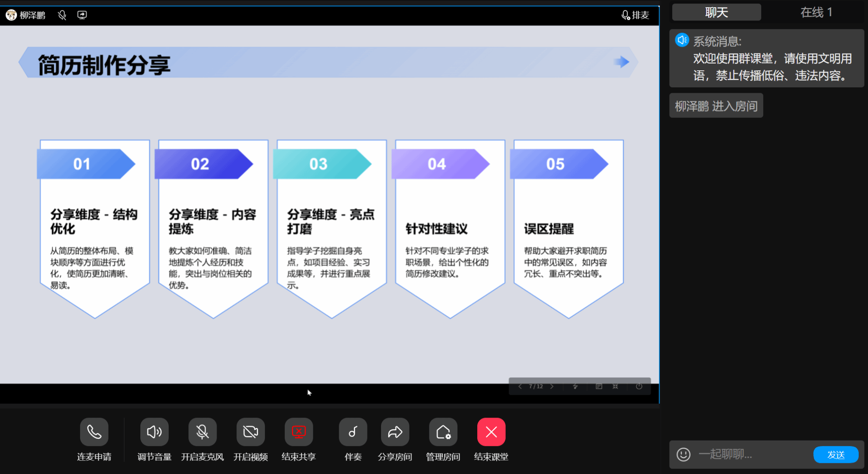Click the 03 arrow label on the slide
Screen dimensions: 868x474
point(322,164)
